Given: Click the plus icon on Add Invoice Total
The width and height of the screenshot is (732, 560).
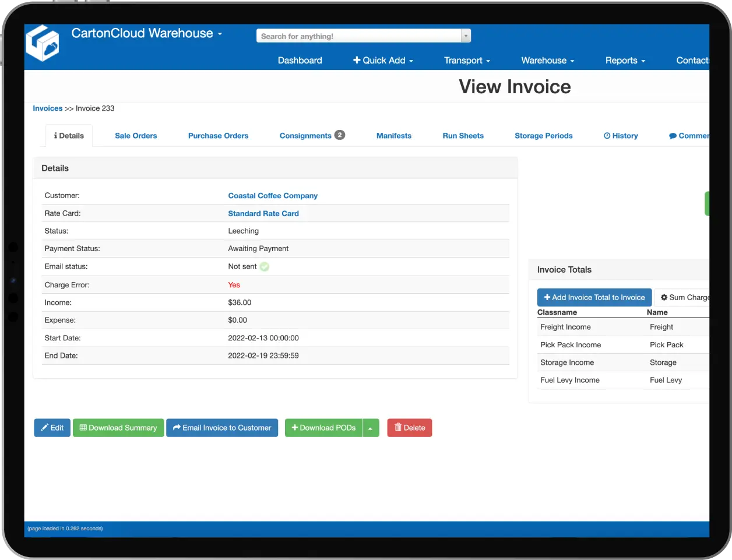Looking at the screenshot, I should coord(546,297).
